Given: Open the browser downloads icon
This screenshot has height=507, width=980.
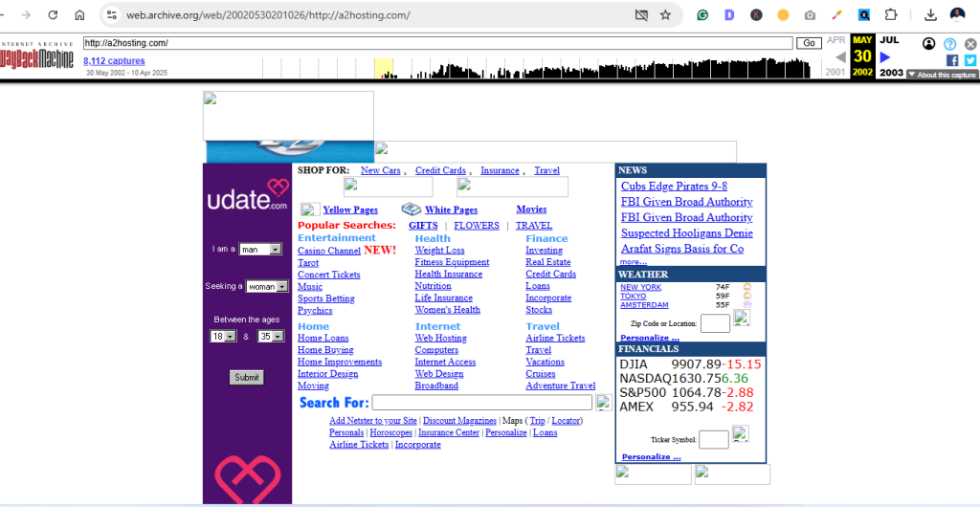Looking at the screenshot, I should click(930, 15).
